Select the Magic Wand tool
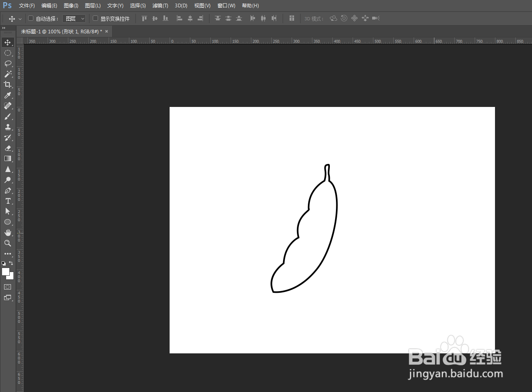Viewport: 532px width, 392px height. click(x=8, y=74)
